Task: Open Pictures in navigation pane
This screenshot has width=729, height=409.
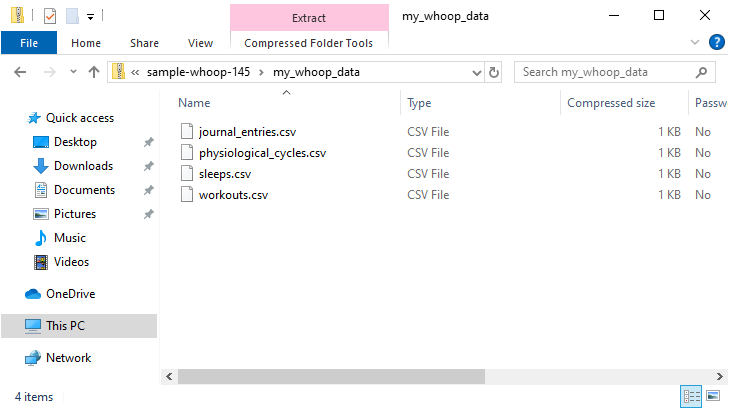Action: (75, 214)
